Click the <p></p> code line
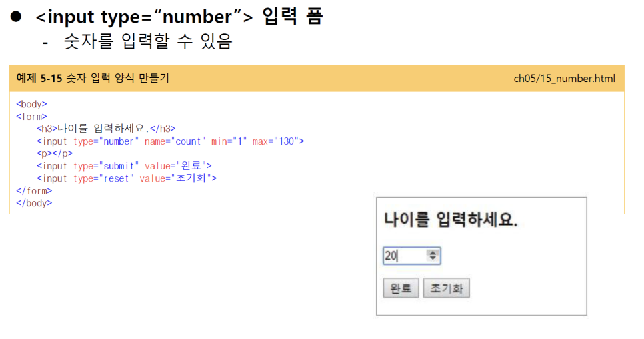644x339 pixels. pos(55,153)
